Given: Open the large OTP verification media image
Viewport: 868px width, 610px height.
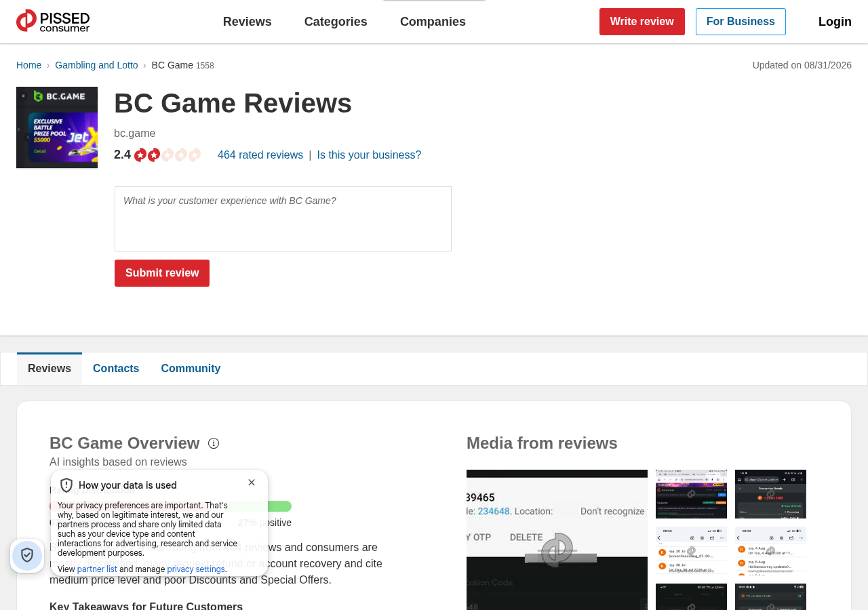Looking at the screenshot, I should coord(557,540).
